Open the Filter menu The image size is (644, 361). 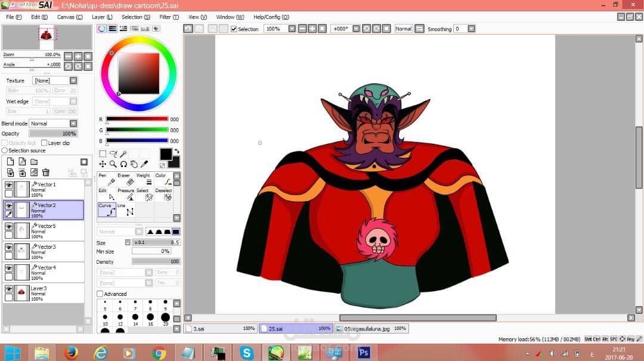[169, 17]
